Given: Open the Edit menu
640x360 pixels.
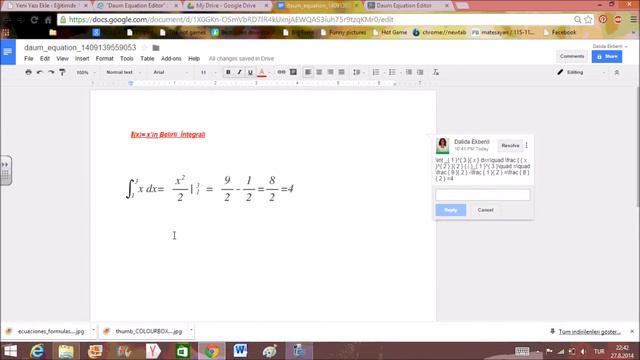Looking at the screenshot, I should (x=44, y=59).
